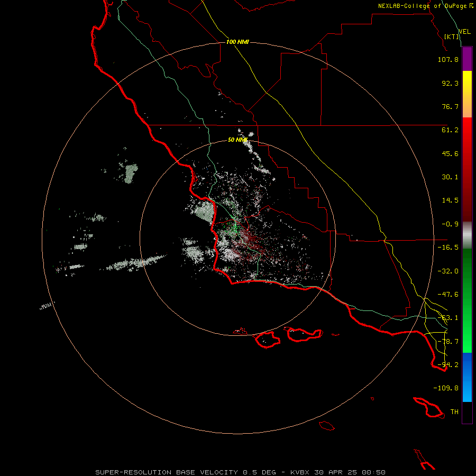Click the 45.6 velocity scale value
The image size is (476, 476).
coord(450,153)
